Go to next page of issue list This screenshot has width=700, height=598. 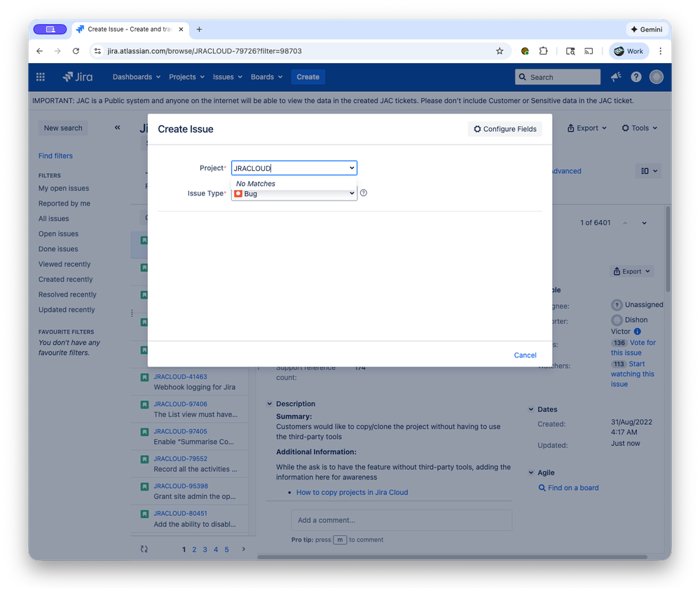coord(243,550)
